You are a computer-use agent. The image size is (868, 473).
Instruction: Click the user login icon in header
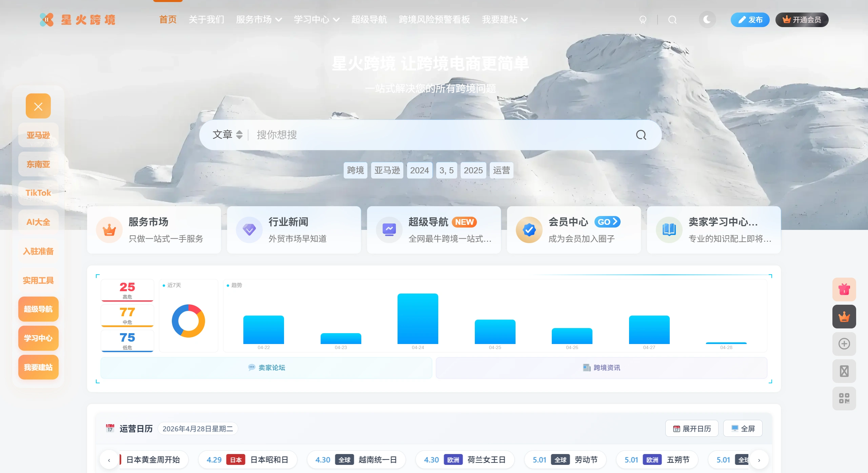tap(643, 20)
